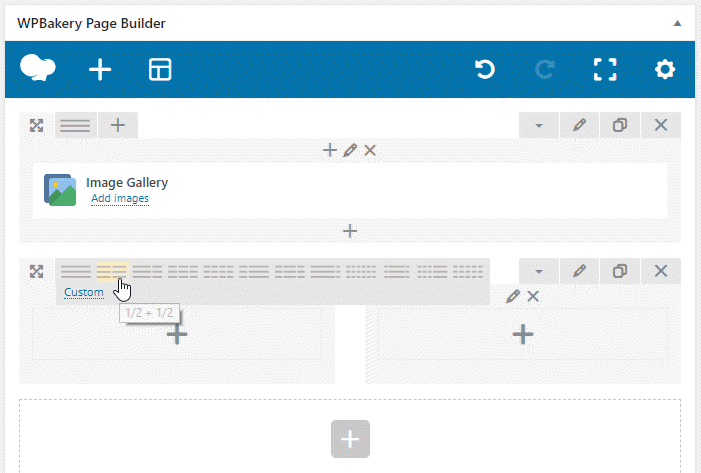The width and height of the screenshot is (701, 473).
Task: Click the WPBakery cloud logo
Action: pos(38,68)
